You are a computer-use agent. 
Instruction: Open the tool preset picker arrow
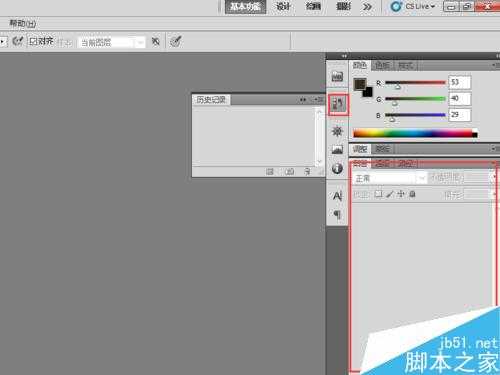click(3, 42)
